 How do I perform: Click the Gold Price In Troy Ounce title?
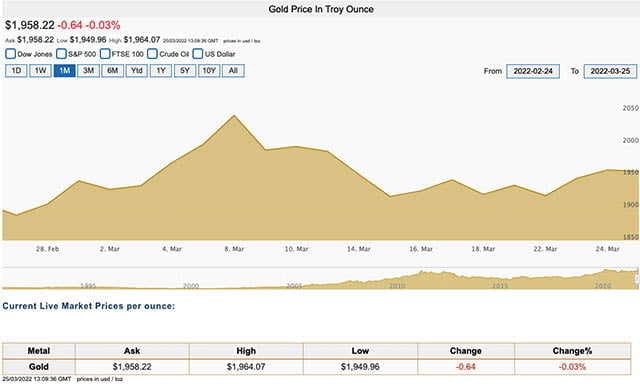pos(321,9)
